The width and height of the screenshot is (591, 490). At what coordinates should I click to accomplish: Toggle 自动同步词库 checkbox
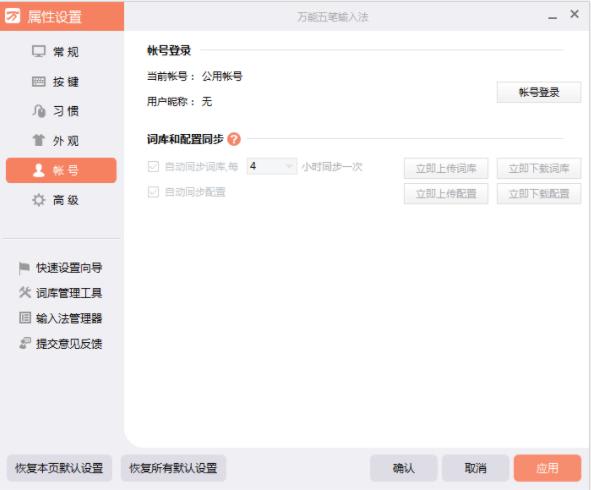(153, 166)
